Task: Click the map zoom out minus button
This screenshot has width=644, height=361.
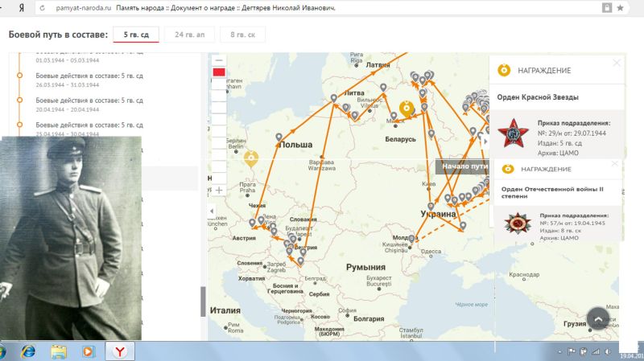Action: [218, 61]
